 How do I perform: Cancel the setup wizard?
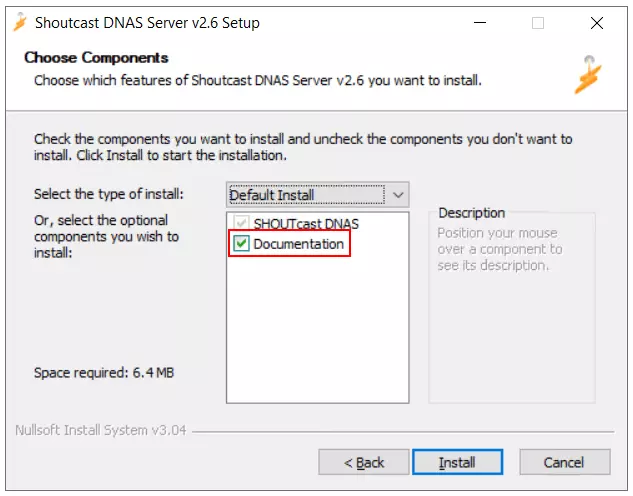click(x=564, y=462)
